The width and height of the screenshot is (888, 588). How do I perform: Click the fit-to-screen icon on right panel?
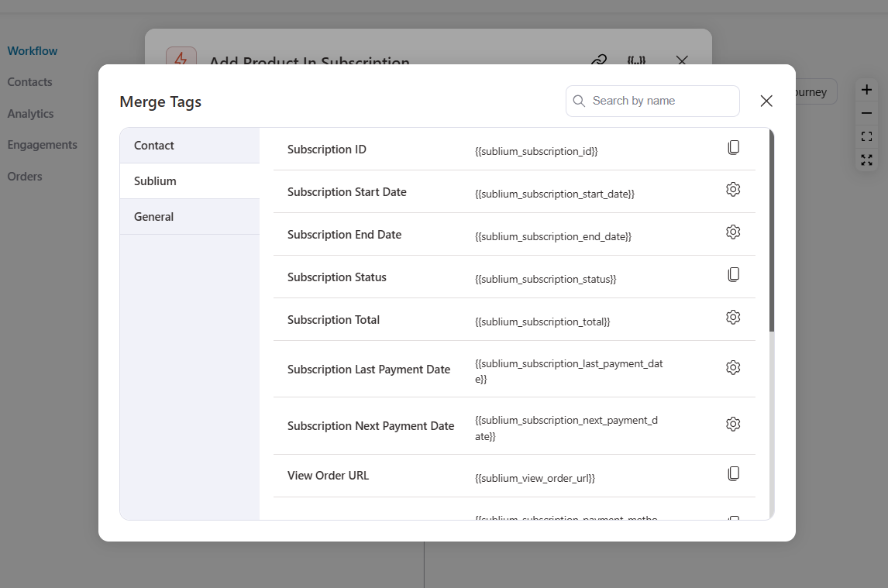point(866,136)
